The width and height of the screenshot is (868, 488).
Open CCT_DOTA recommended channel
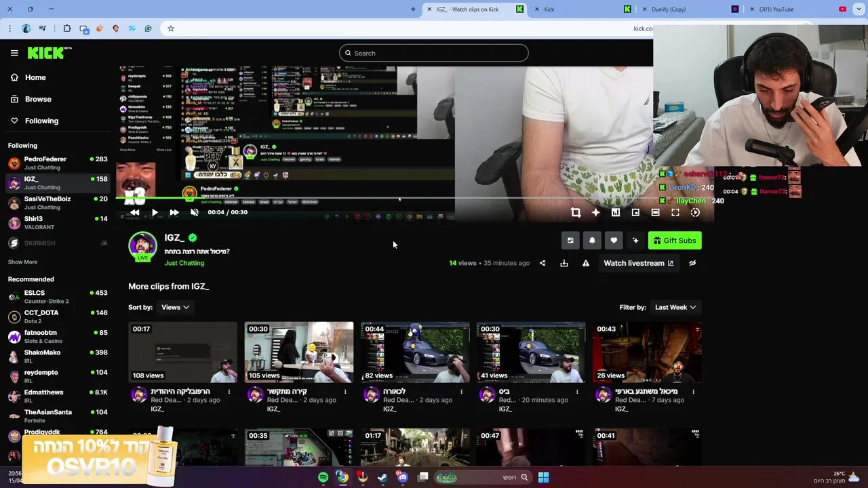(x=58, y=317)
